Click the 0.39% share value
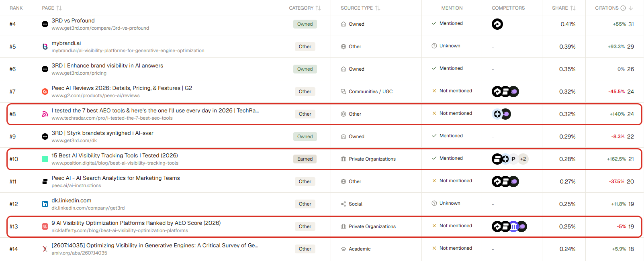 (567, 47)
